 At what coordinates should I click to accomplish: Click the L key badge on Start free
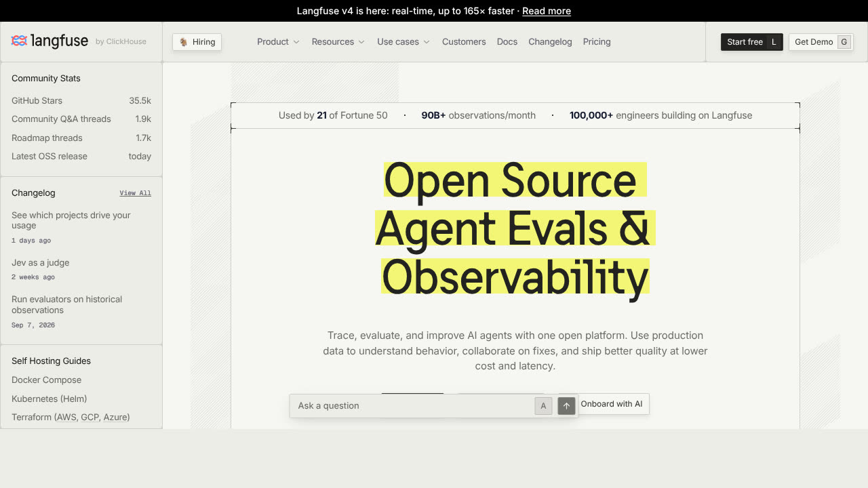(774, 42)
